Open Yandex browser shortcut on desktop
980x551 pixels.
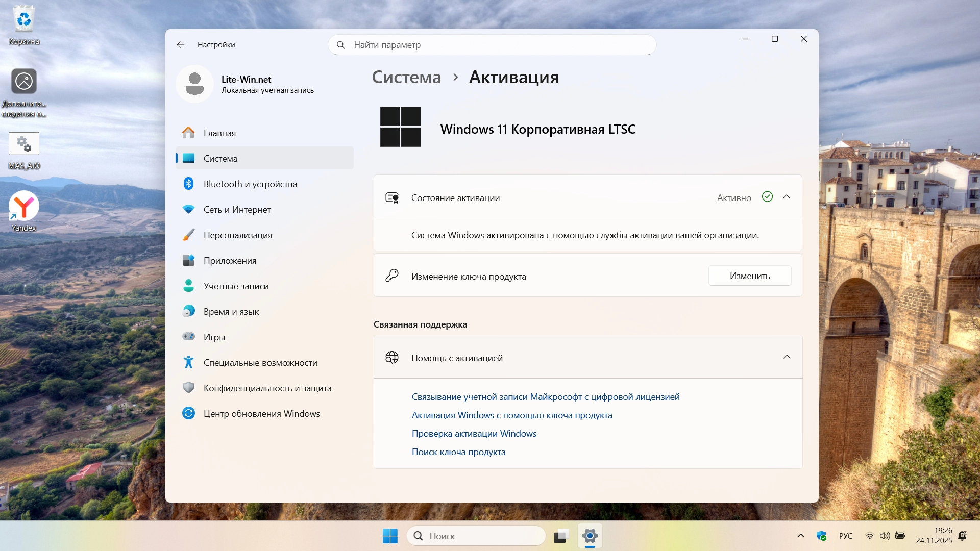coord(23,207)
